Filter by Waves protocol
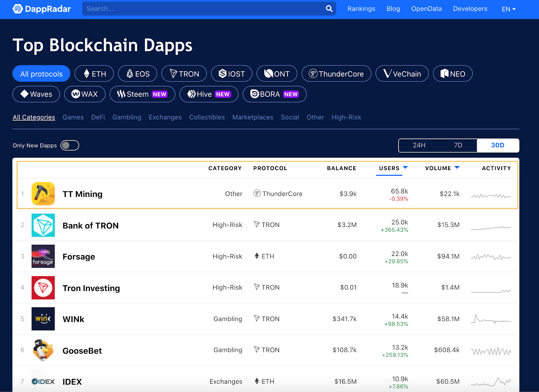The height and width of the screenshot is (392, 539). coord(36,94)
